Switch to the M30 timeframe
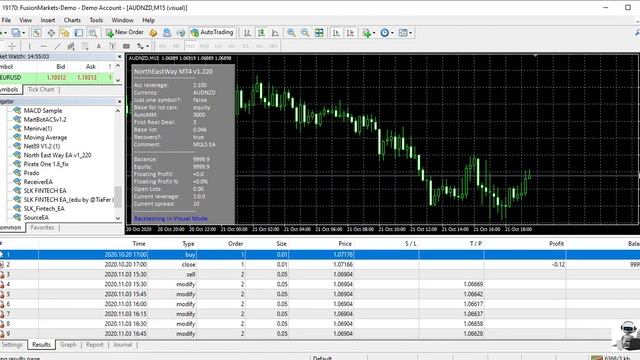This screenshot has height=360, width=640. point(204,46)
